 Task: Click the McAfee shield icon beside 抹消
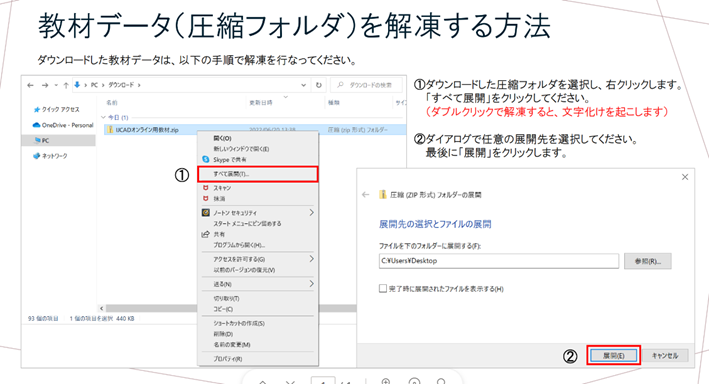pyautogui.click(x=206, y=199)
